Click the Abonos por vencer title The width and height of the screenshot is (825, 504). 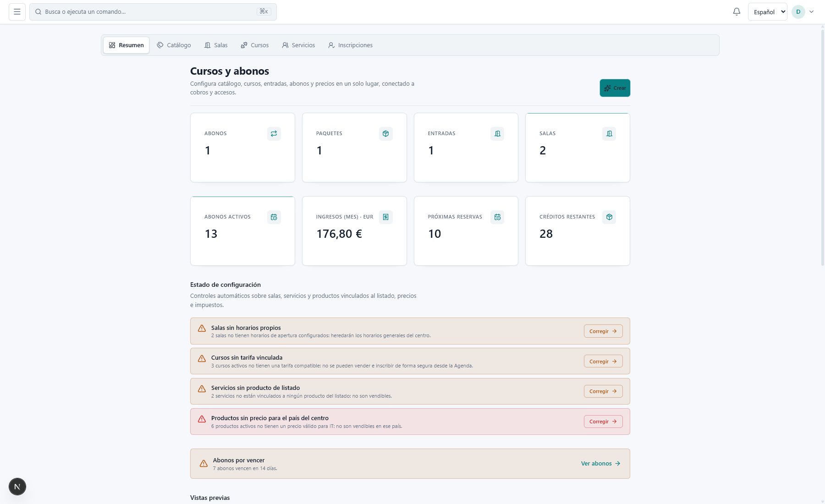click(239, 460)
